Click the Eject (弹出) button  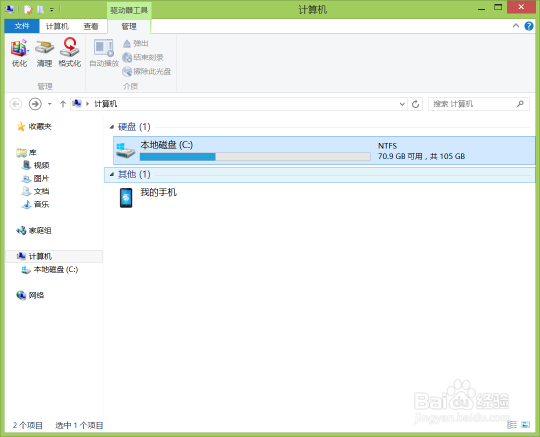[x=136, y=43]
